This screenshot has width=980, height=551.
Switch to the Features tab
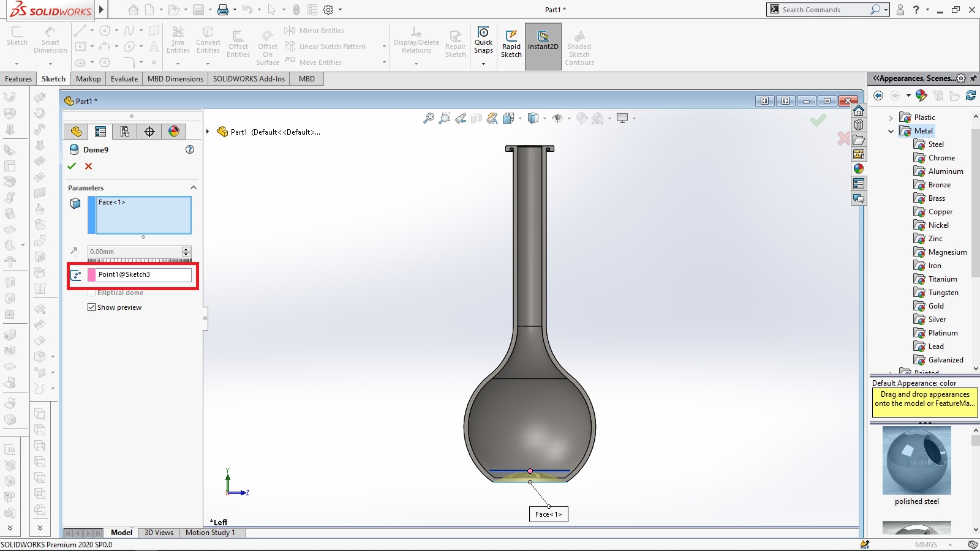[18, 79]
